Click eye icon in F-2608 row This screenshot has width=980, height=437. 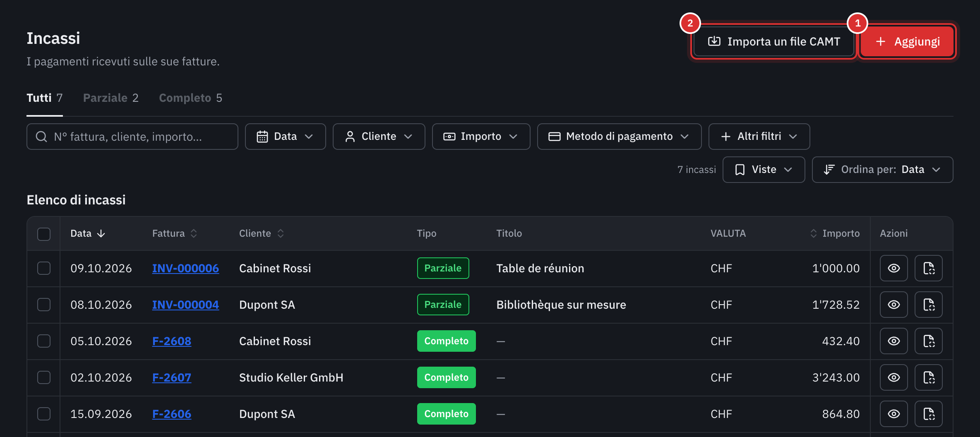point(894,341)
